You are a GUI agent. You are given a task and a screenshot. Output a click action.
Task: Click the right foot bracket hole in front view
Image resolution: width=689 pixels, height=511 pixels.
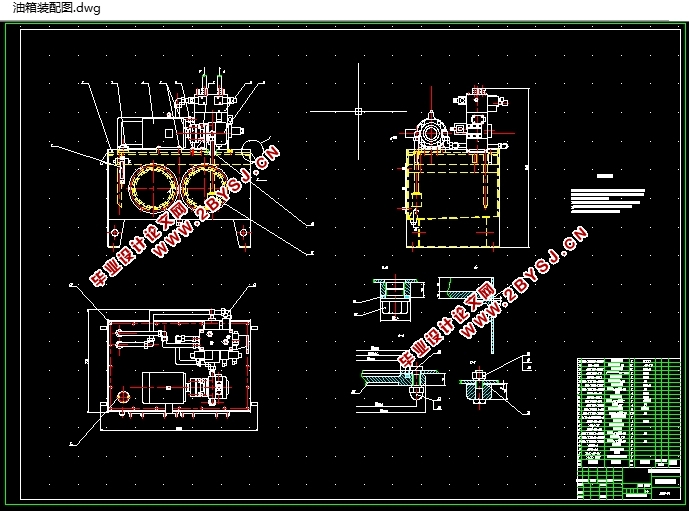[243, 232]
